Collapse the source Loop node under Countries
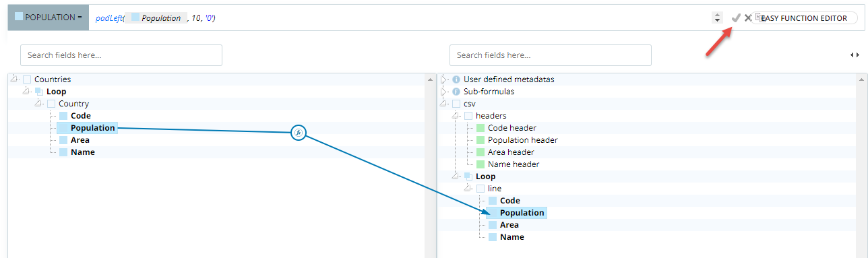The image size is (868, 258). (27, 91)
